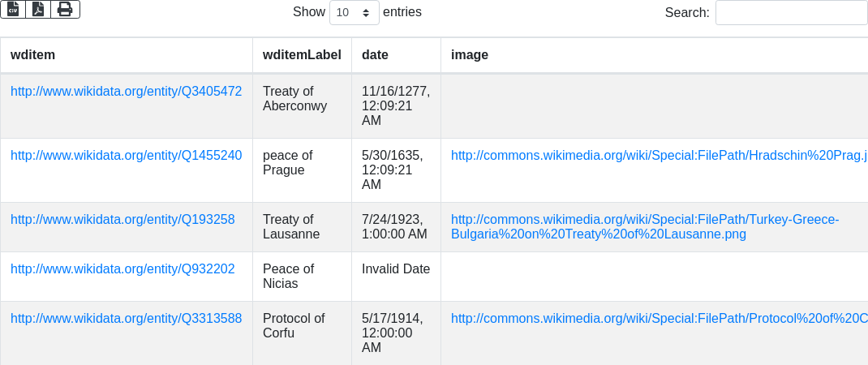Screen dimensions: 868x365
Task: Open the entries-per-page dropdown
Action: click(x=354, y=13)
